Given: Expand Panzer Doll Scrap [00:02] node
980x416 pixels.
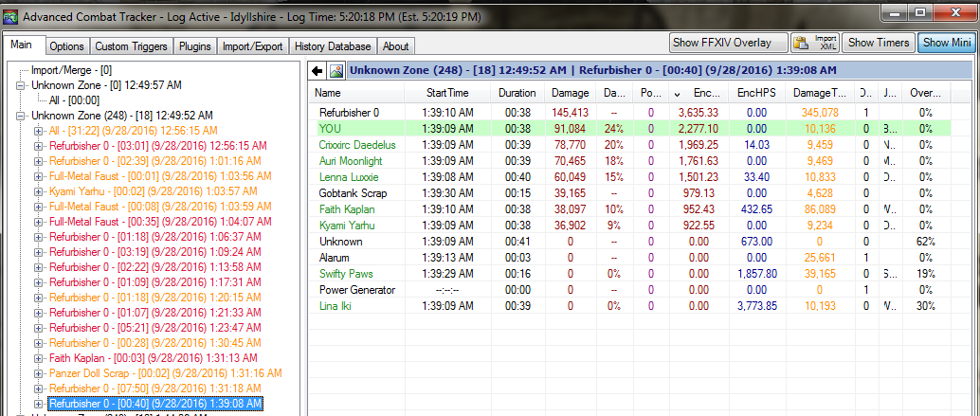Looking at the screenshot, I should [38, 373].
